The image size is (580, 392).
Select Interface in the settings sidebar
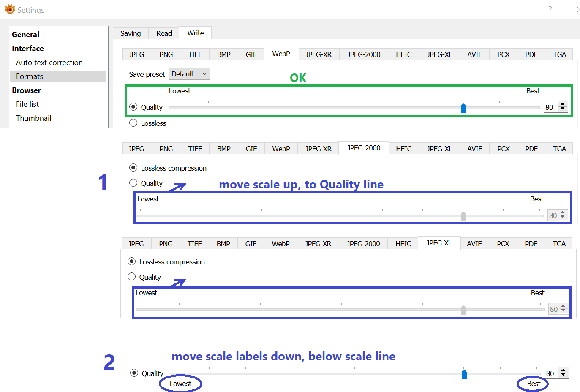(x=28, y=49)
